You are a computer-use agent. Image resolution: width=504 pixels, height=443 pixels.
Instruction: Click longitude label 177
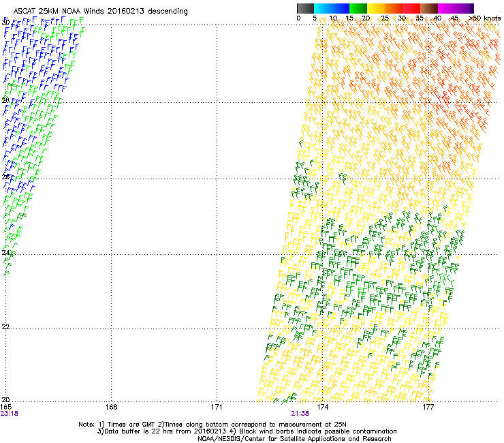428,407
